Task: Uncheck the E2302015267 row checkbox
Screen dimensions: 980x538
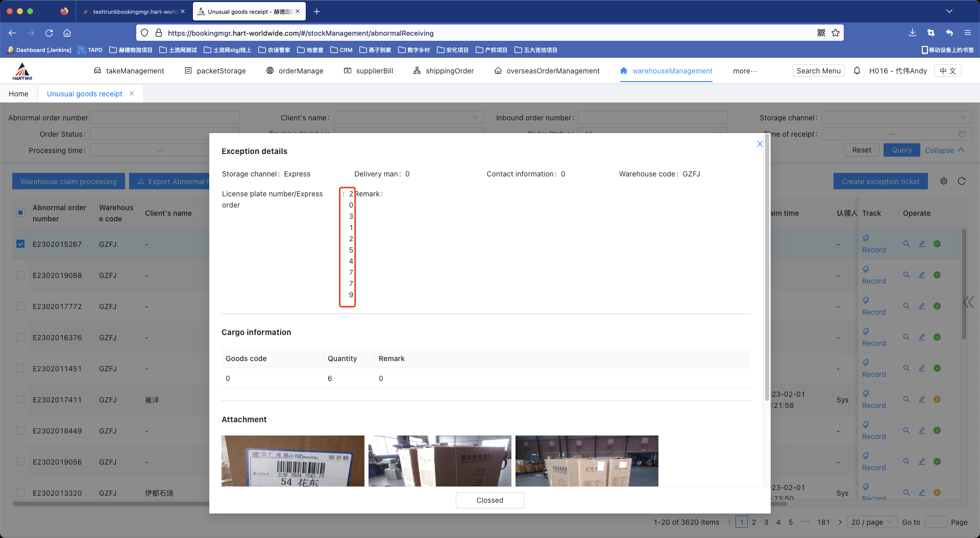Action: point(20,244)
